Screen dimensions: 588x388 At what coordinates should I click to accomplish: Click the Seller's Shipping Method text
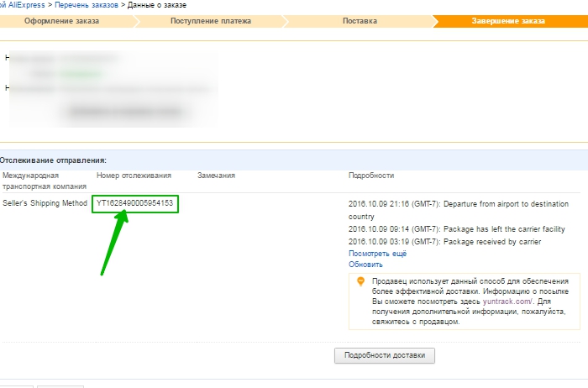[45, 203]
